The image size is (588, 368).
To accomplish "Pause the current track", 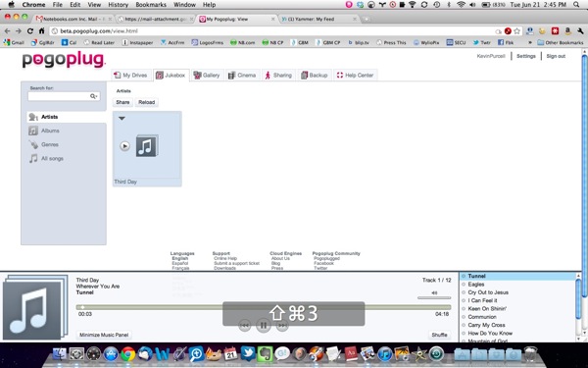I will pos(264,325).
